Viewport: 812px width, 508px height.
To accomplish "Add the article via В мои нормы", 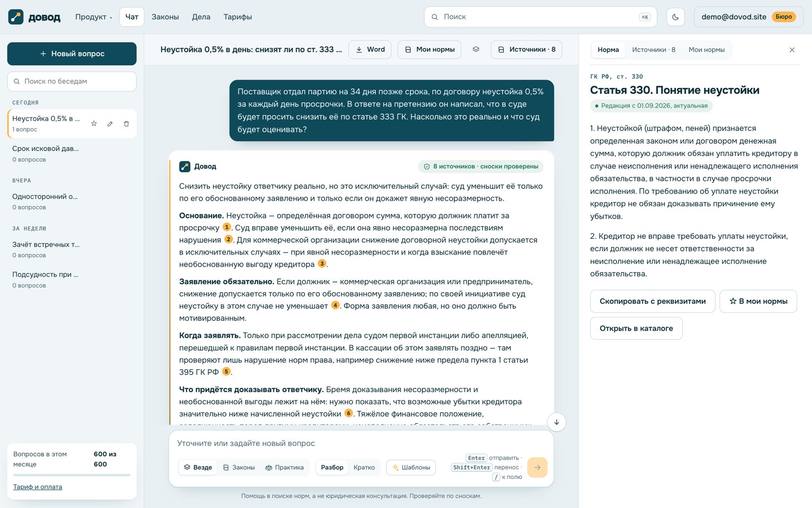I will pos(758,301).
